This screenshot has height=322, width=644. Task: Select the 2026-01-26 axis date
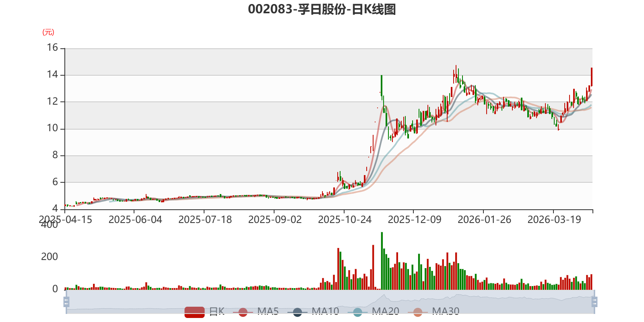(485, 219)
